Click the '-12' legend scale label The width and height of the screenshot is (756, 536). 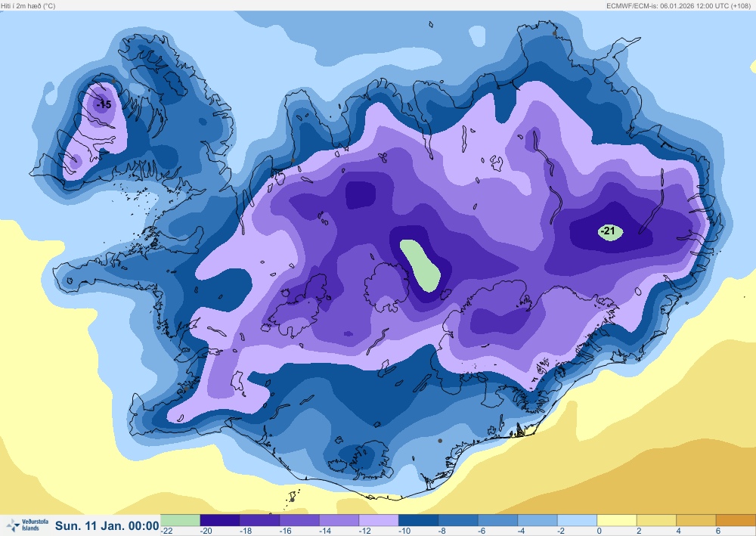pyautogui.click(x=365, y=531)
